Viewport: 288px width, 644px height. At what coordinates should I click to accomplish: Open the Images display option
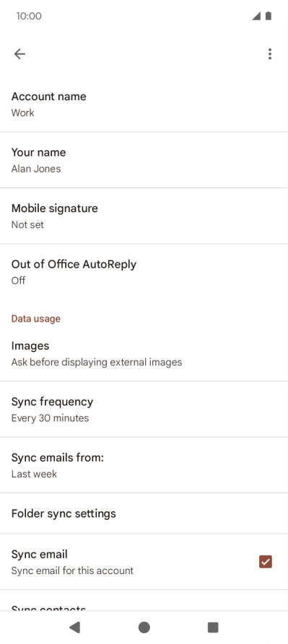point(144,353)
